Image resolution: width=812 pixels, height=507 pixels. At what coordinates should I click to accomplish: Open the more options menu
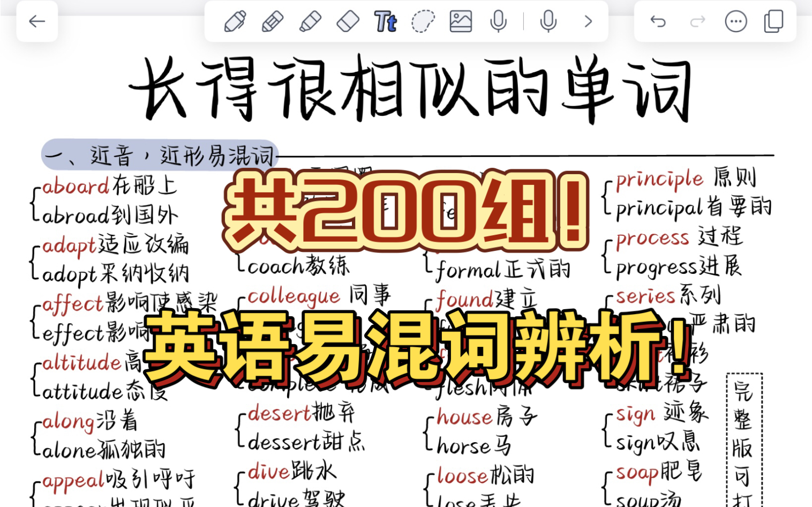pos(736,21)
